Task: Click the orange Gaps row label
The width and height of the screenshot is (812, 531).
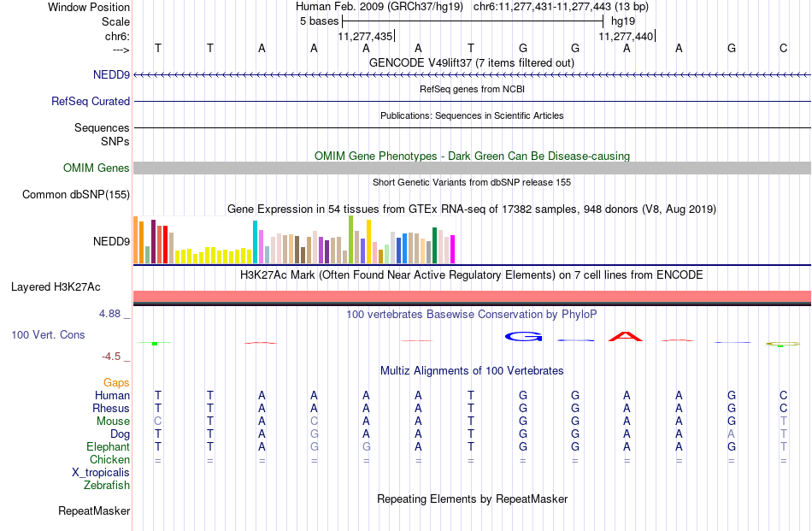Action: pyautogui.click(x=116, y=382)
